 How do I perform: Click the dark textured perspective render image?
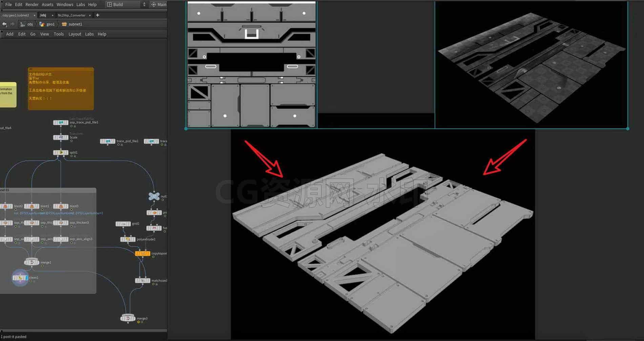point(531,64)
